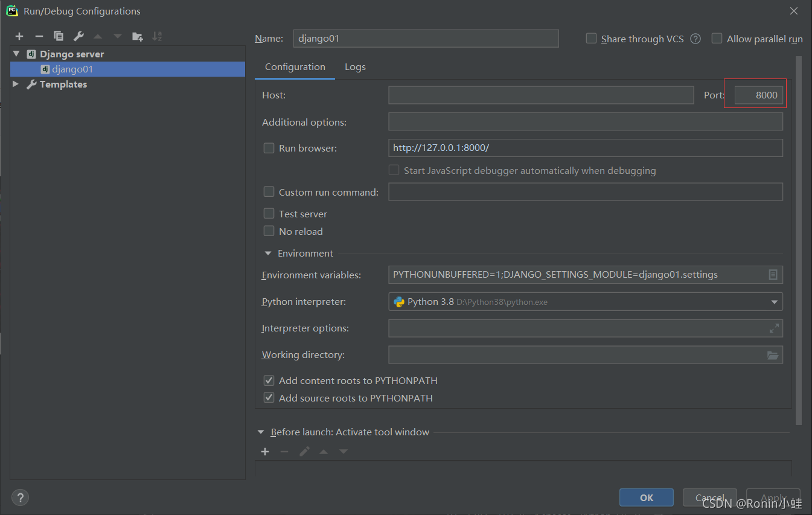The width and height of the screenshot is (812, 515).
Task: Move before launch task up
Action: (x=324, y=452)
